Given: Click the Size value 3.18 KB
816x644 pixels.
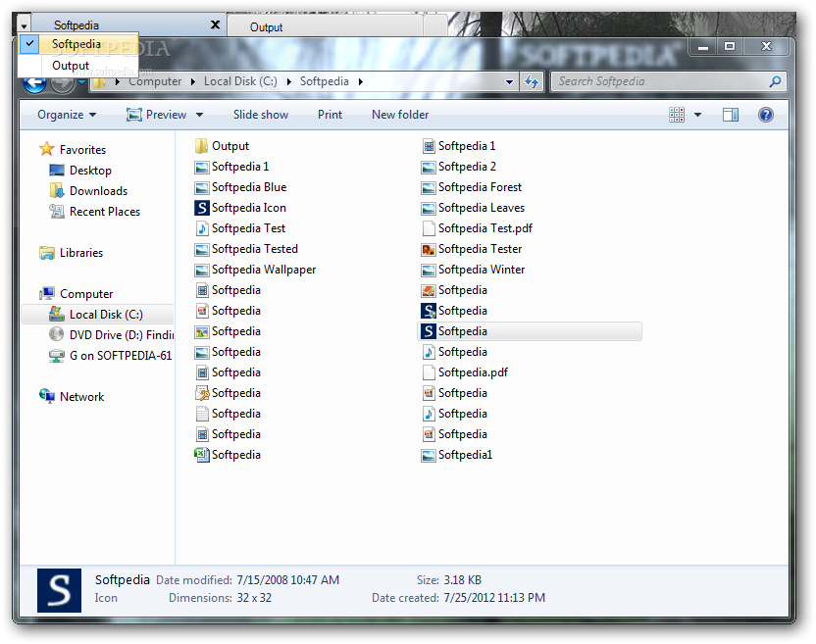Looking at the screenshot, I should tap(463, 580).
